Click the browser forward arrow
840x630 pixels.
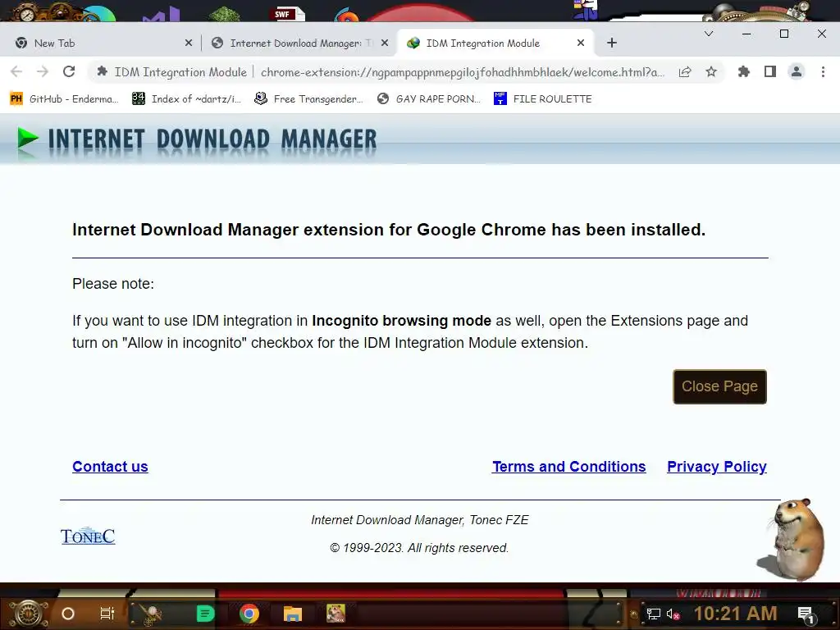[x=43, y=72]
